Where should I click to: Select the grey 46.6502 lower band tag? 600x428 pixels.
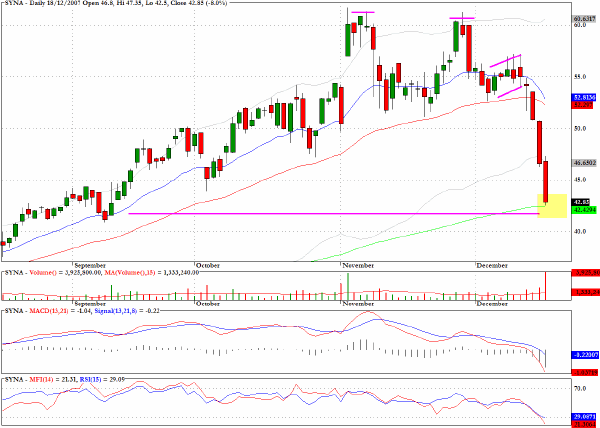[x=585, y=163]
